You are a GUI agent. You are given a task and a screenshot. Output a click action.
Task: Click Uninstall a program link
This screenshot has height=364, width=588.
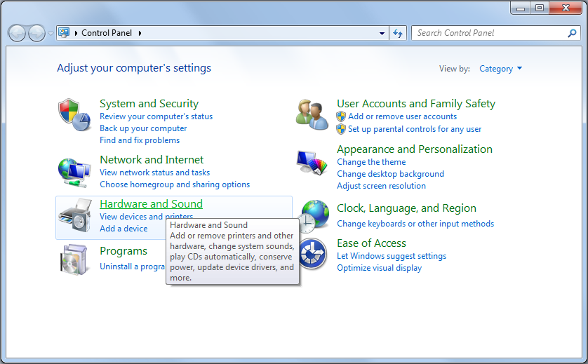(x=132, y=267)
